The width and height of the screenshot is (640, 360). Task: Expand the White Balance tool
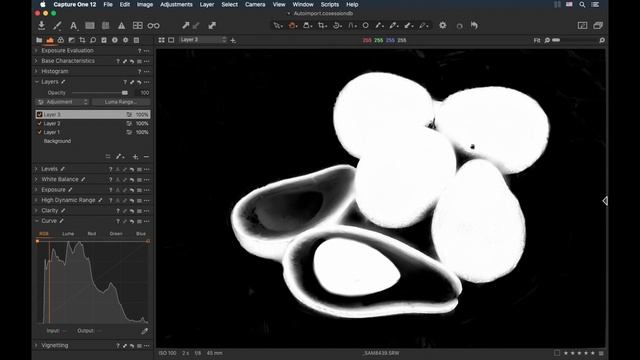36,179
